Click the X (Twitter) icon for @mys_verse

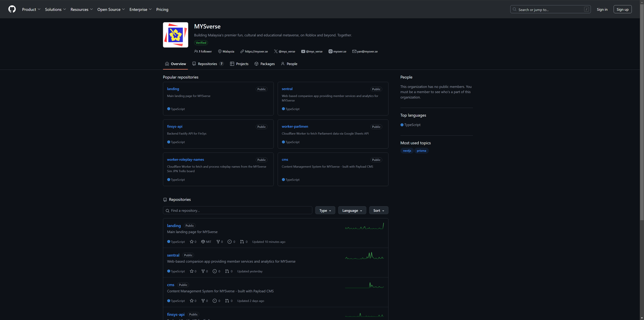pyautogui.click(x=276, y=51)
